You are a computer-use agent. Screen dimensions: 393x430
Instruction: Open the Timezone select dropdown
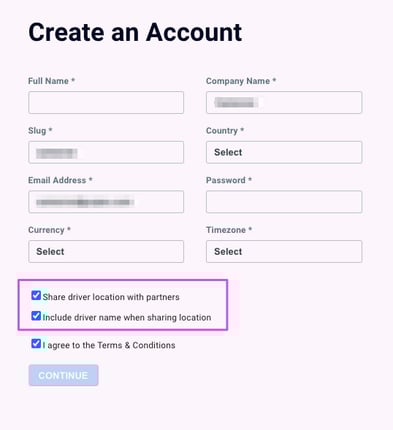coord(284,251)
